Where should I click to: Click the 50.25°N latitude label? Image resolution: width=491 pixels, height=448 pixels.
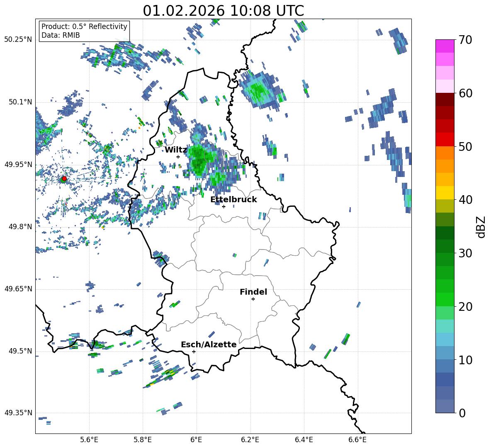pos(18,39)
